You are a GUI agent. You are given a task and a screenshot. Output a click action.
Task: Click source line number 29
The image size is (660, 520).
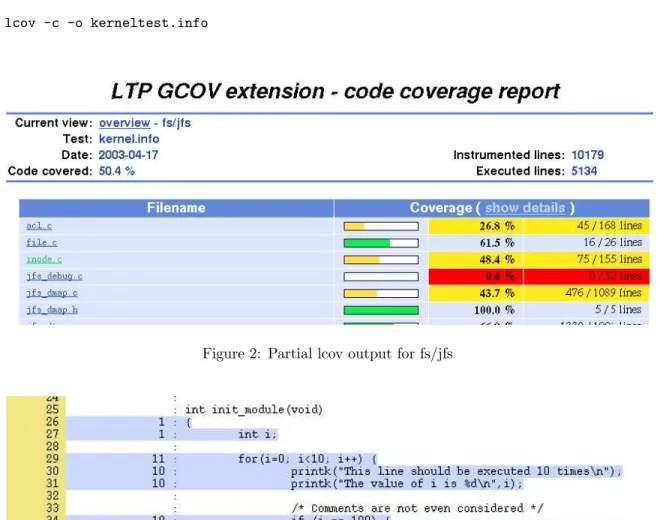(52, 459)
